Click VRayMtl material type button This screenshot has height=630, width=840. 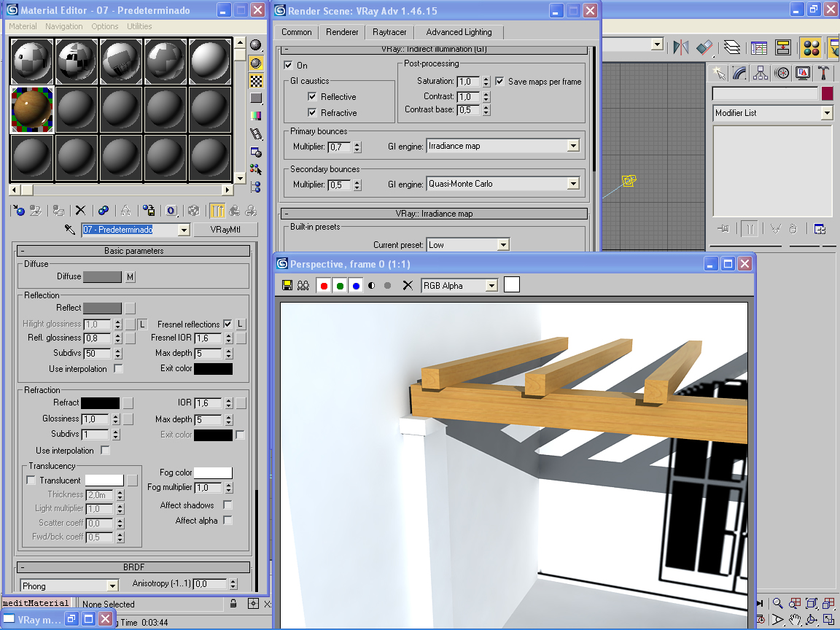tap(225, 230)
